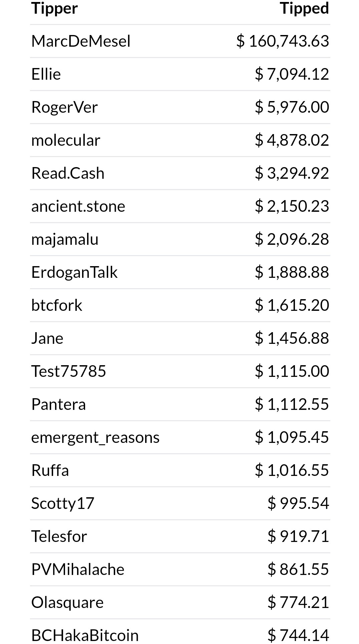Open ancient.stone user profile
Screen dimensions: 359x644
[x=78, y=206]
